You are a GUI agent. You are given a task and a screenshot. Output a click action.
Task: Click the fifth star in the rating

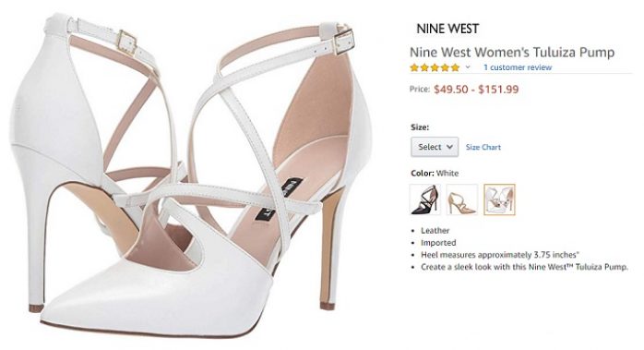[455, 67]
